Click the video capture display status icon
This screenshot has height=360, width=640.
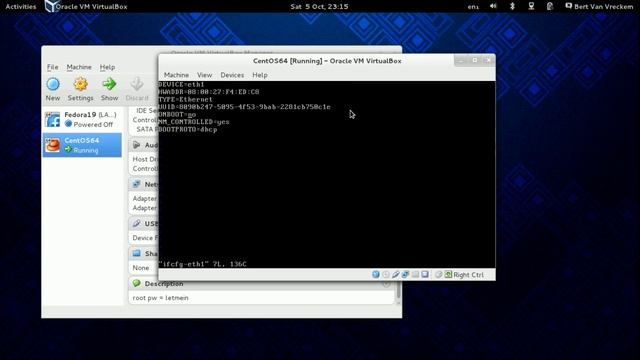pos(425,274)
